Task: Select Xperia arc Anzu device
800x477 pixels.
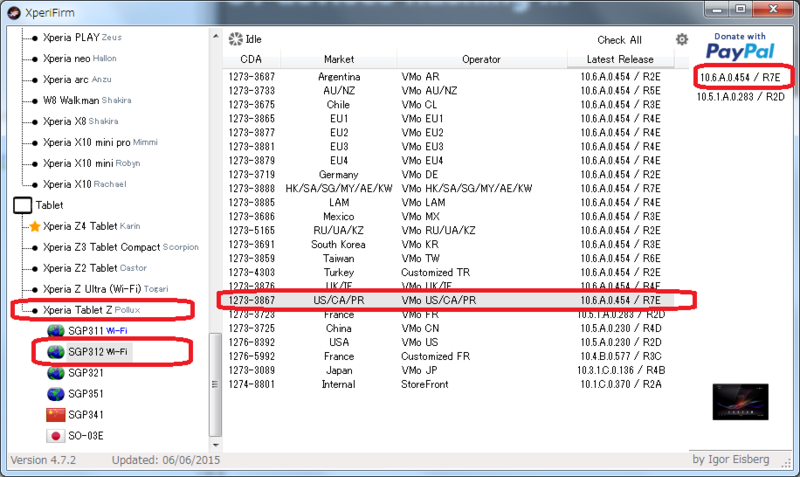Action: (77, 79)
